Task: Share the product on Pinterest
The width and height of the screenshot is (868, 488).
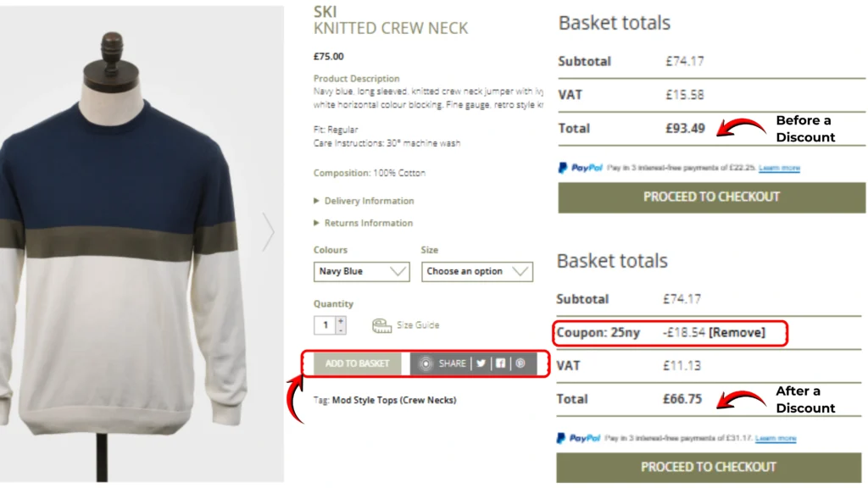Action: (x=520, y=363)
